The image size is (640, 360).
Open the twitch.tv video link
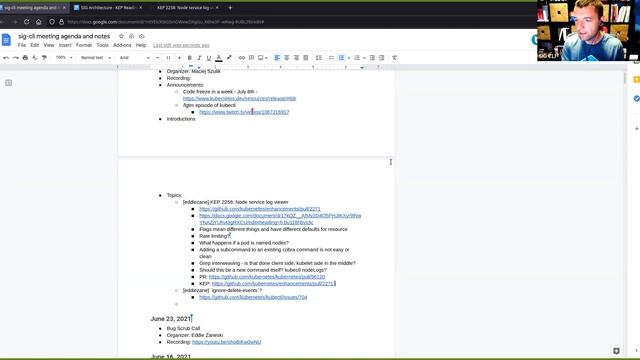[x=244, y=112]
